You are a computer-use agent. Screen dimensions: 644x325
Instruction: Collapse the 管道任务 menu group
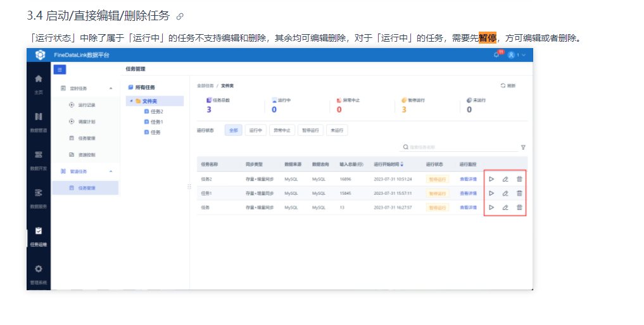click(x=111, y=171)
